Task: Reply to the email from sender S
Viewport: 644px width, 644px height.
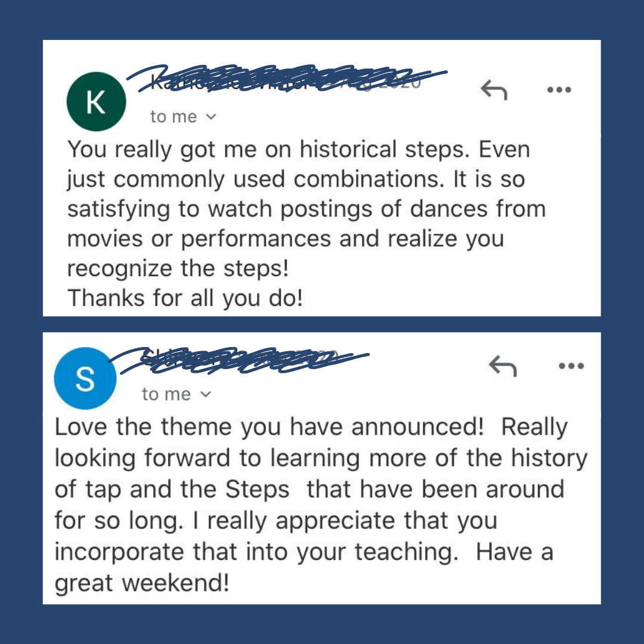Action: coord(503,366)
